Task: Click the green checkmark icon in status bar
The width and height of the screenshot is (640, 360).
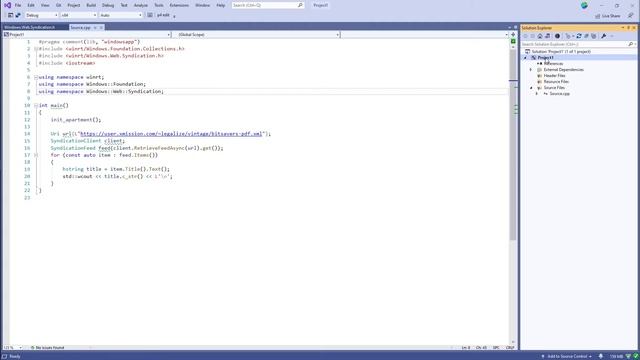Action: 636,356
